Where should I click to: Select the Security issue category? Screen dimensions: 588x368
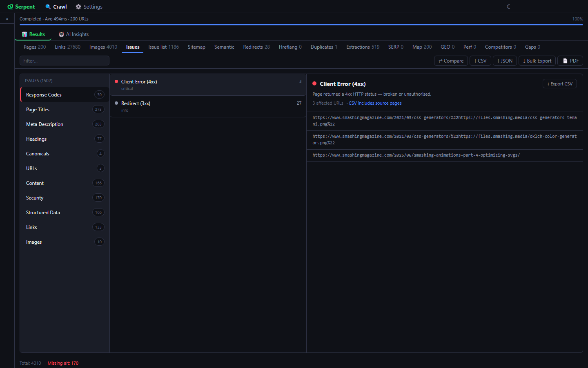pos(65,198)
